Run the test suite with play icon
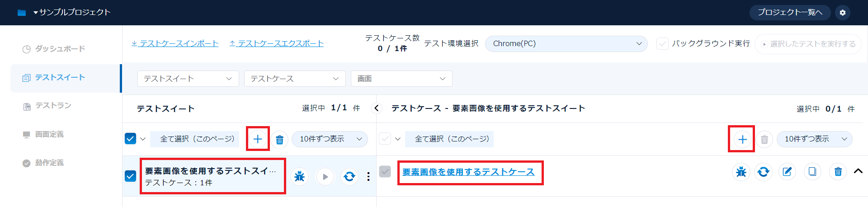Viewport: 868px width, 207px height. click(325, 176)
